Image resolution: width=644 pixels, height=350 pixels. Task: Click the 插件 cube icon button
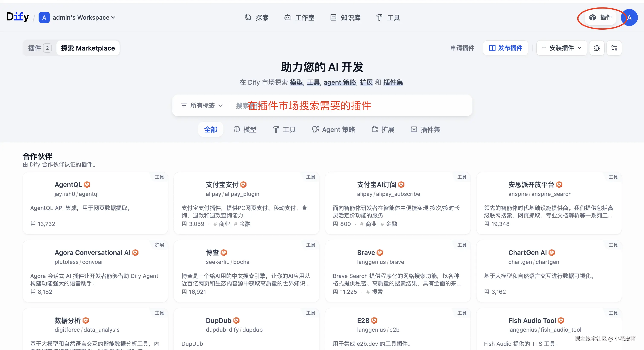pyautogui.click(x=600, y=17)
